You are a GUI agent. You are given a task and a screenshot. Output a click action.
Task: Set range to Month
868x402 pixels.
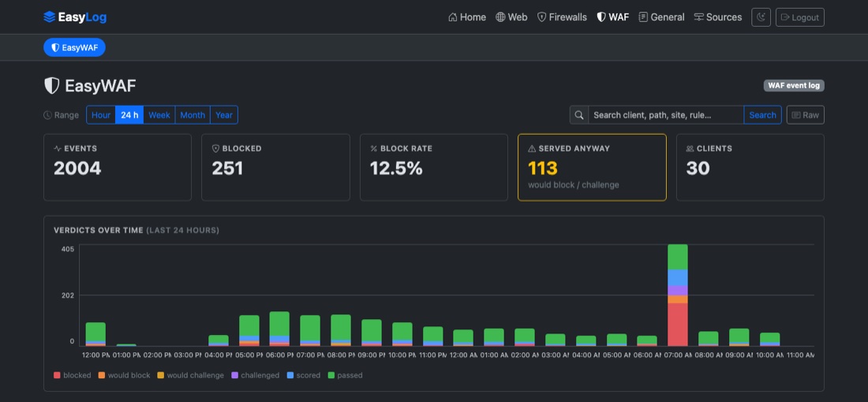(193, 115)
